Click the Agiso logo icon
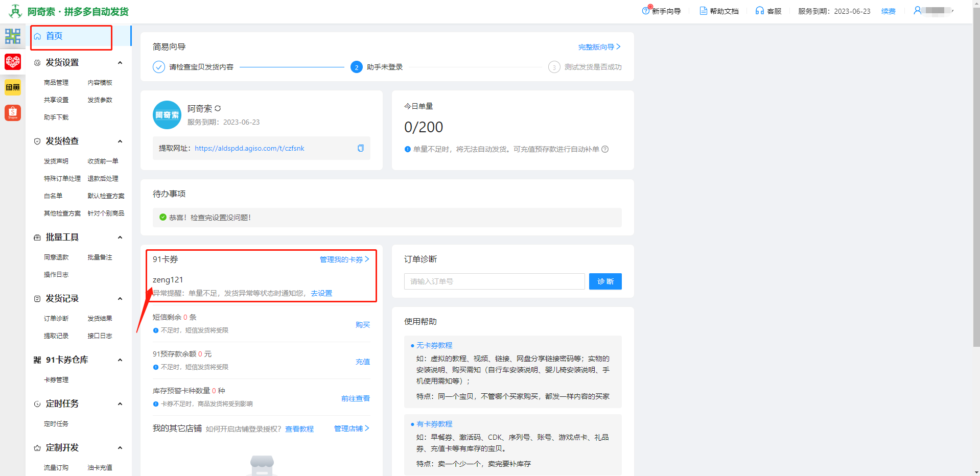The height and width of the screenshot is (476, 980). tap(15, 11)
